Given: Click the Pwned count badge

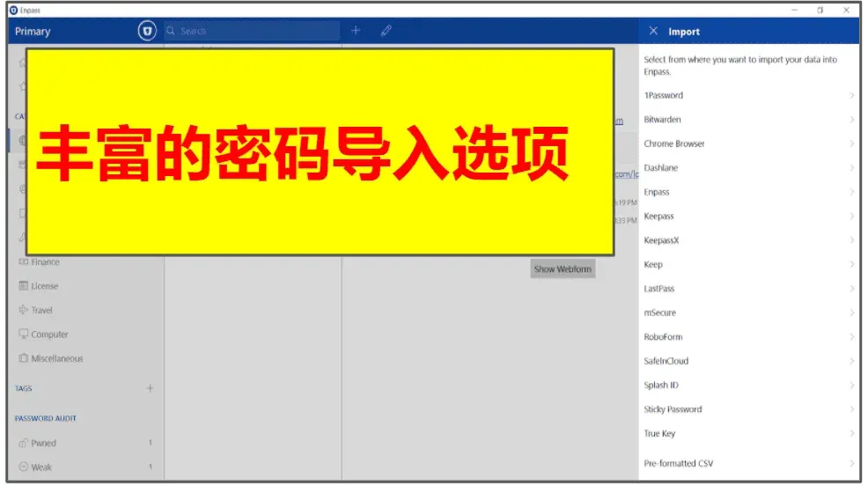Looking at the screenshot, I should pyautogui.click(x=150, y=443).
